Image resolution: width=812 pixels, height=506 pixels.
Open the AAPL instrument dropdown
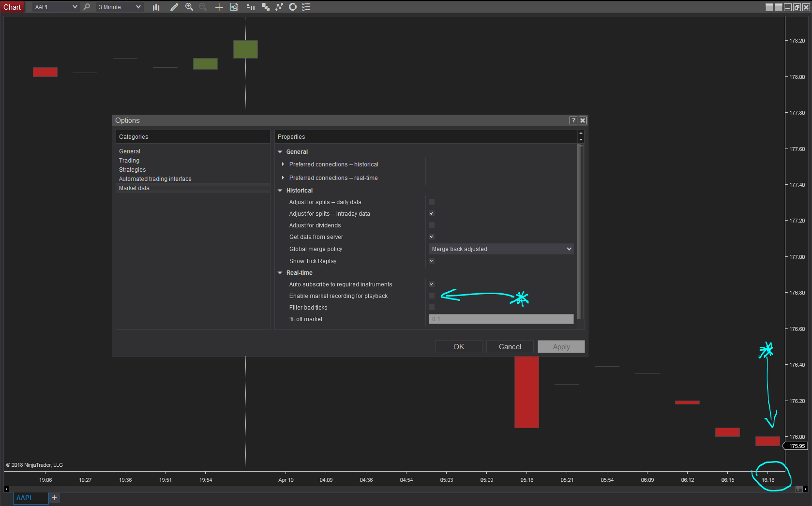click(x=56, y=7)
